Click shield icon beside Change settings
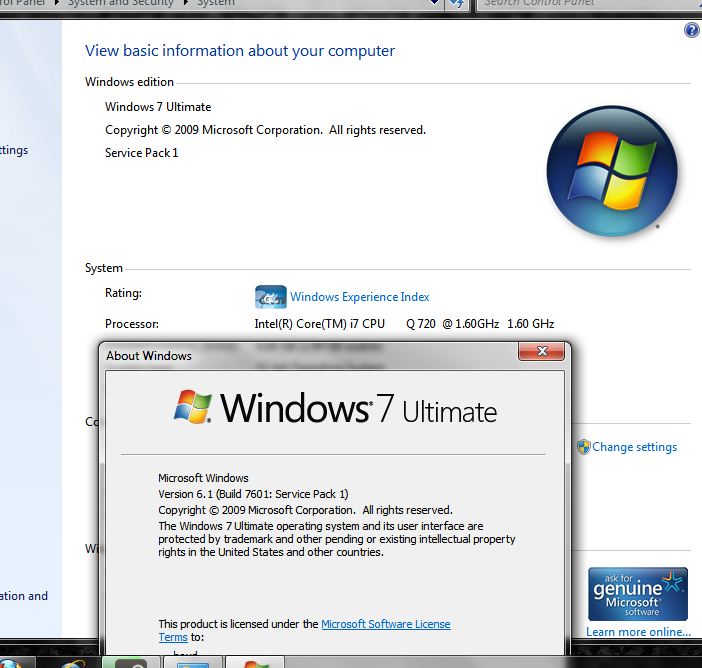 coord(583,447)
